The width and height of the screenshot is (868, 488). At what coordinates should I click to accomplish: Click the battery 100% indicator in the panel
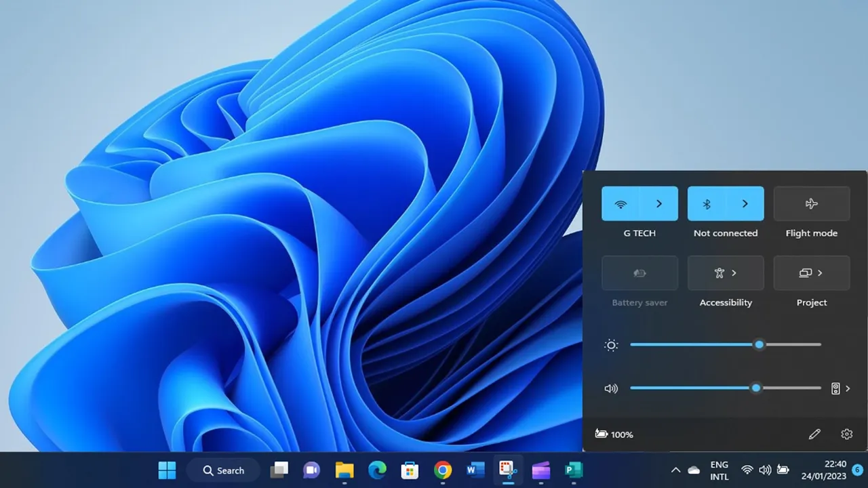tap(614, 434)
